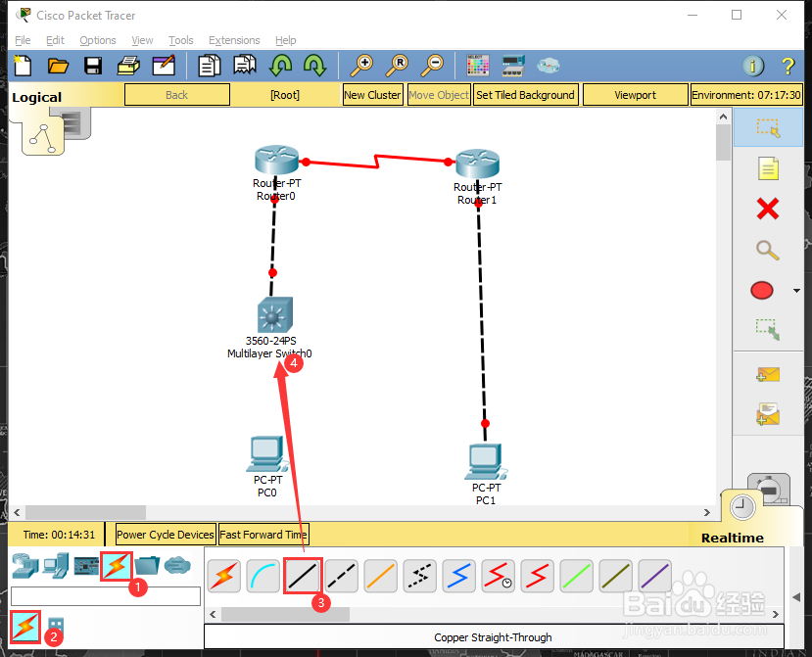Select Components category icon
The image size is (812, 657).
point(86,566)
